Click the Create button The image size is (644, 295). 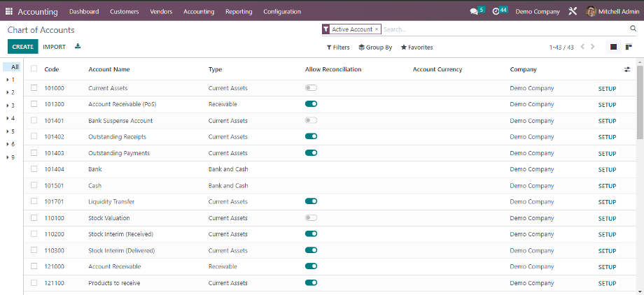tap(22, 47)
